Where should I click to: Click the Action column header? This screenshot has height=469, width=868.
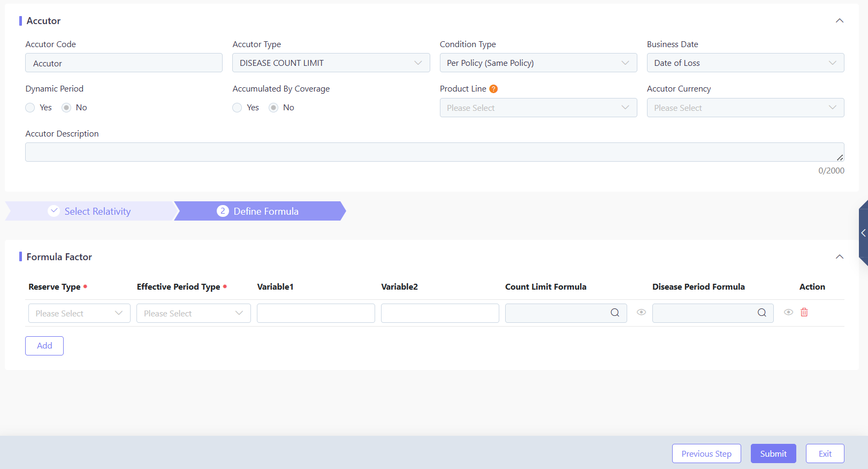(812, 287)
